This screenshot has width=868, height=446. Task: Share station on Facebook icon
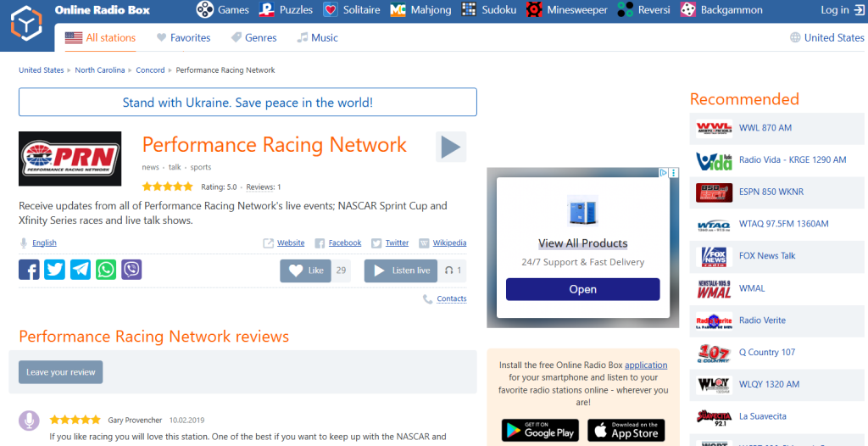[29, 270]
